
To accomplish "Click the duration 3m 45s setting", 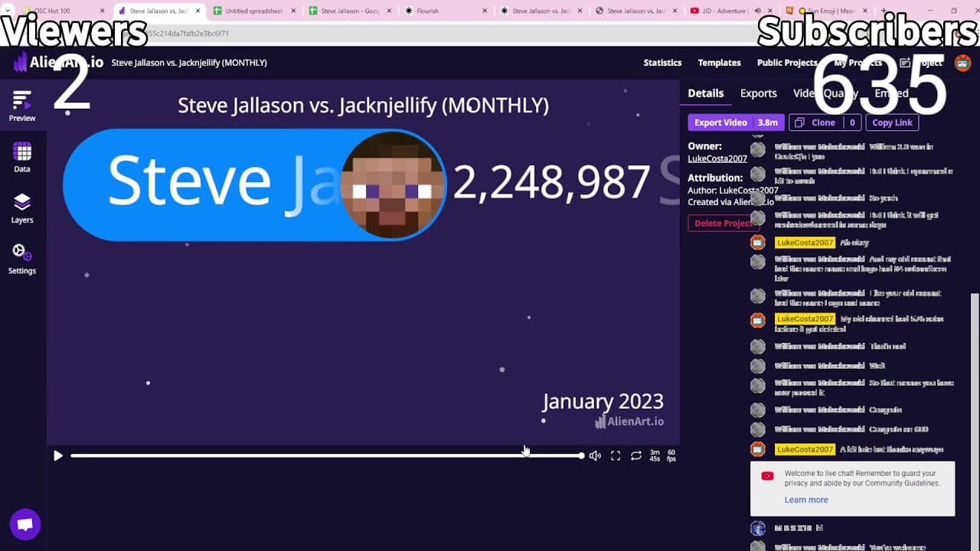I will pyautogui.click(x=655, y=455).
